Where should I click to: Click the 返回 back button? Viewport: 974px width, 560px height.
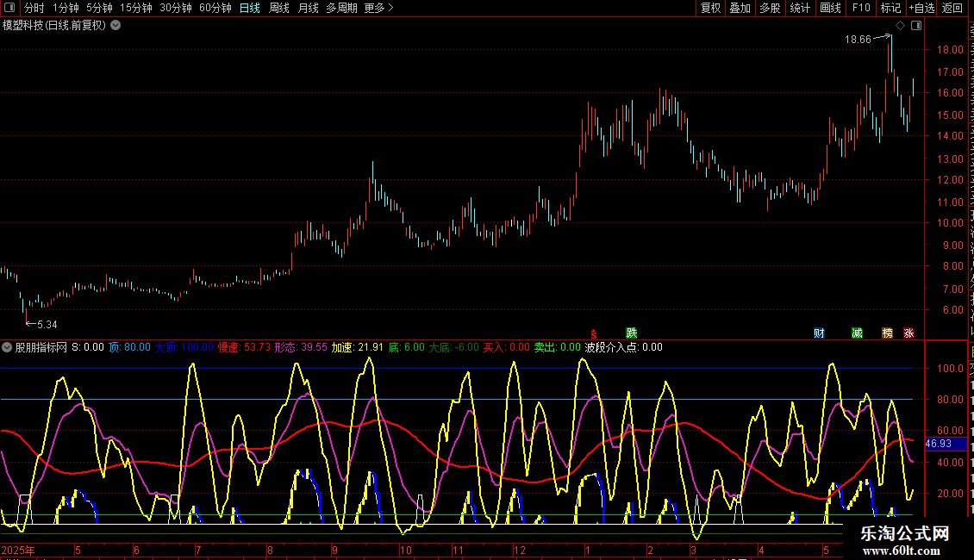[952, 8]
